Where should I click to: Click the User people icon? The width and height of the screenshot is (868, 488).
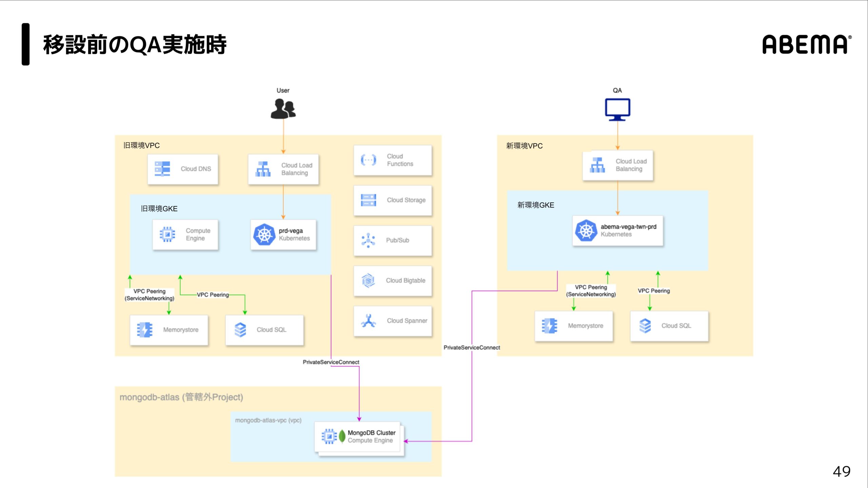click(283, 108)
